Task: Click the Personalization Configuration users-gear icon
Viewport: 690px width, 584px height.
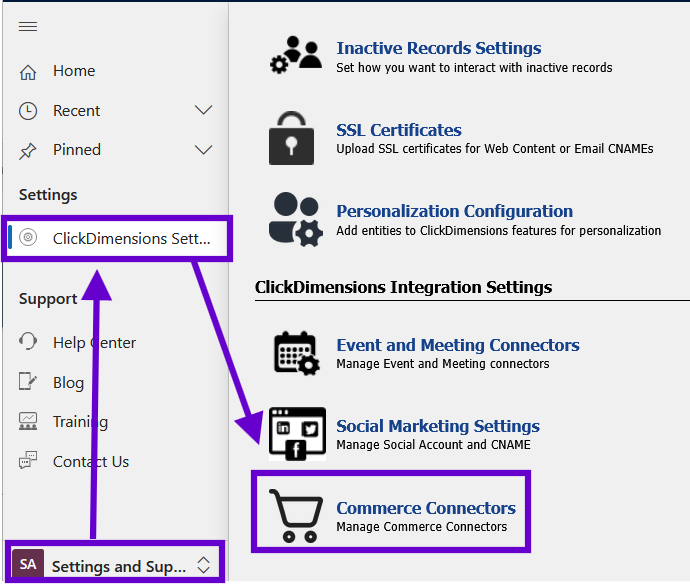Action: pos(295,220)
